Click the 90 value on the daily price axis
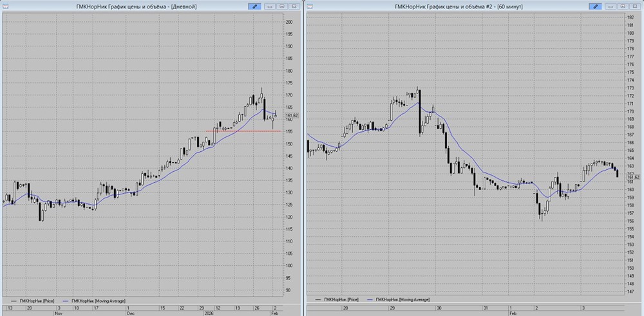This screenshot has width=644, height=316. 288,290
